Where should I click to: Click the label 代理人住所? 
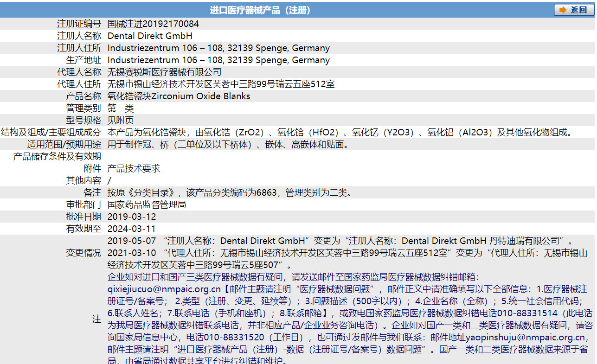click(x=79, y=84)
